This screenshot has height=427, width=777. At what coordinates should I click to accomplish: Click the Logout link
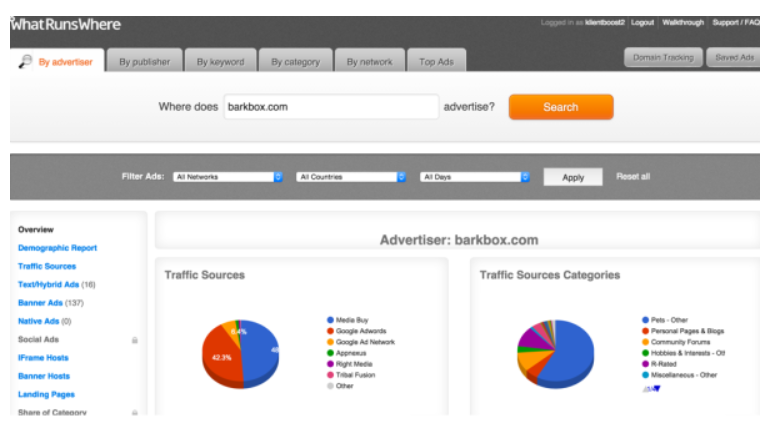point(642,22)
